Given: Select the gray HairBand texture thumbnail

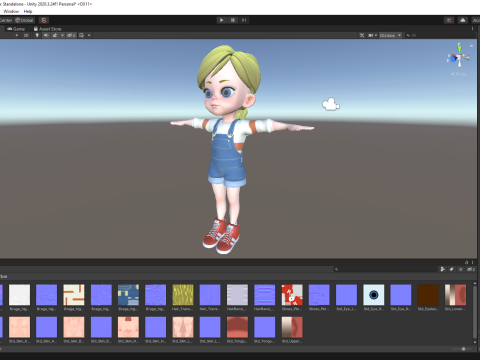Looking at the screenshot, I should click(237, 295).
